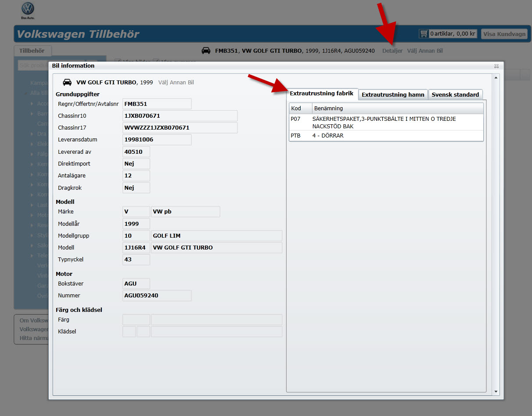This screenshot has width=532, height=416.
Task: Open the Svensk standard tab
Action: 455,94
